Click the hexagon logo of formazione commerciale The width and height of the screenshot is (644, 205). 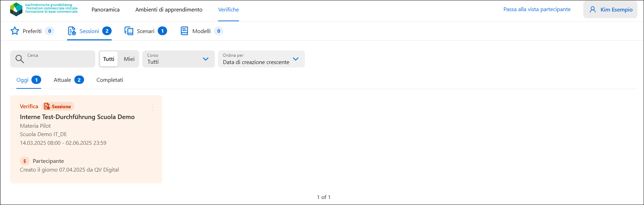pyautogui.click(x=16, y=9)
